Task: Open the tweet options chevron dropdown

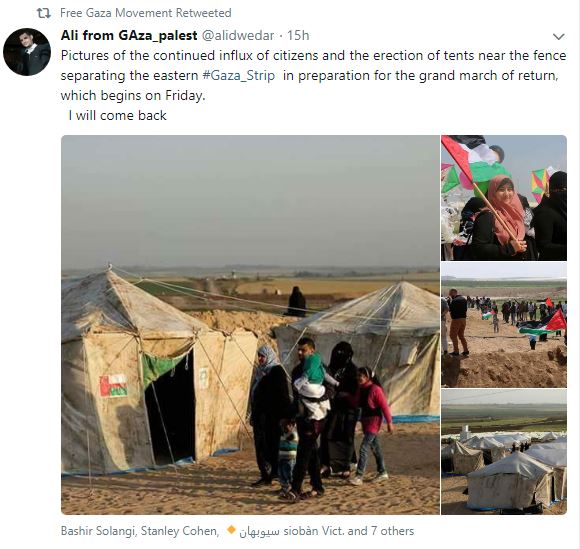Action: pyautogui.click(x=558, y=37)
